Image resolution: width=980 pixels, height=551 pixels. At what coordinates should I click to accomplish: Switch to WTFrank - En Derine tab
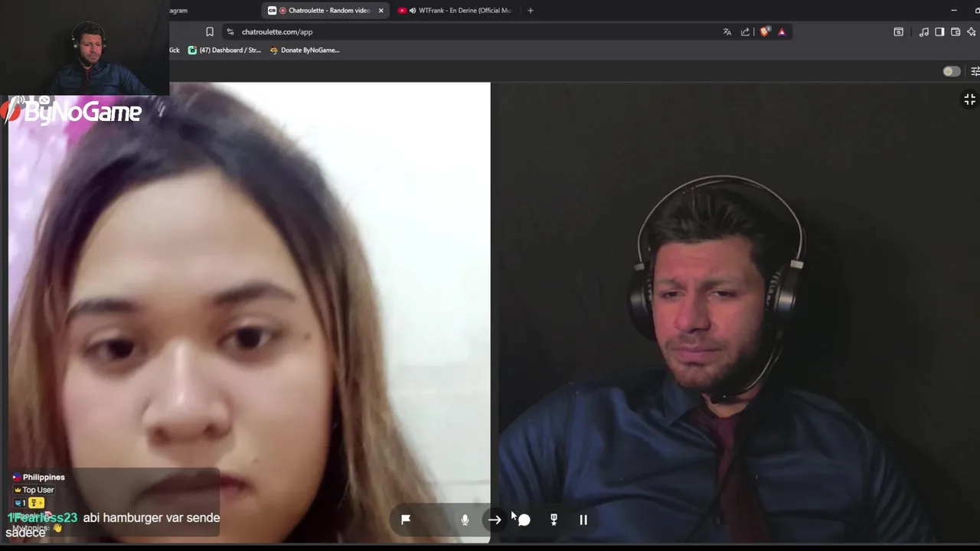click(458, 11)
